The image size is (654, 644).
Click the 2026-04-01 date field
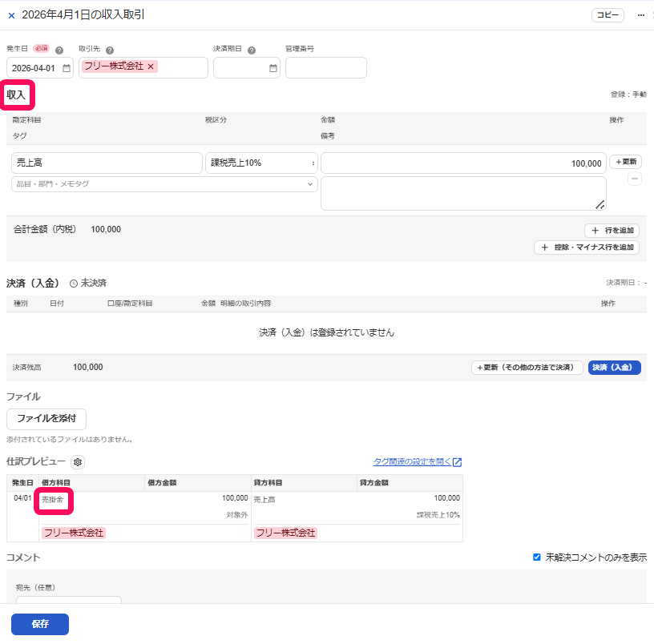click(x=40, y=68)
